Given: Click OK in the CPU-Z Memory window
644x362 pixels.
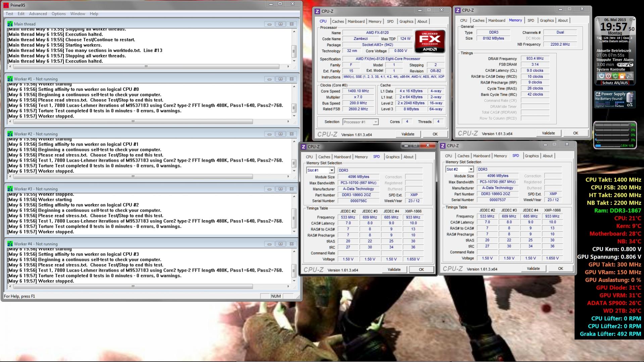Looking at the screenshot, I should coord(576,133).
